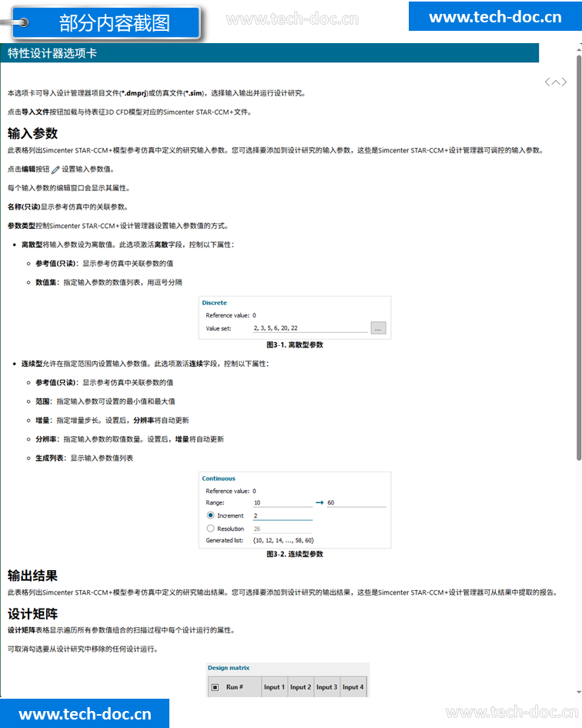Open the Value set browse button
582x728 pixels.
pos(378,328)
